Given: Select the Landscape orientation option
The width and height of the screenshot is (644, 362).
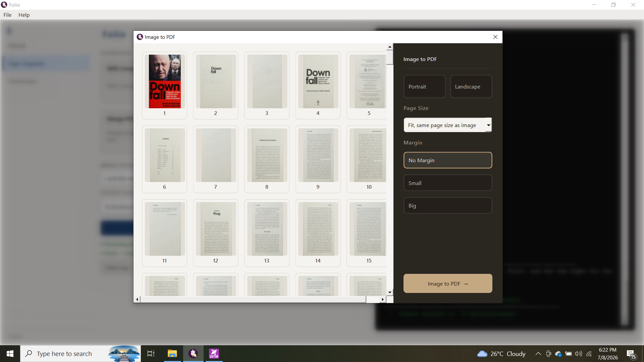Looking at the screenshot, I should [471, 86].
